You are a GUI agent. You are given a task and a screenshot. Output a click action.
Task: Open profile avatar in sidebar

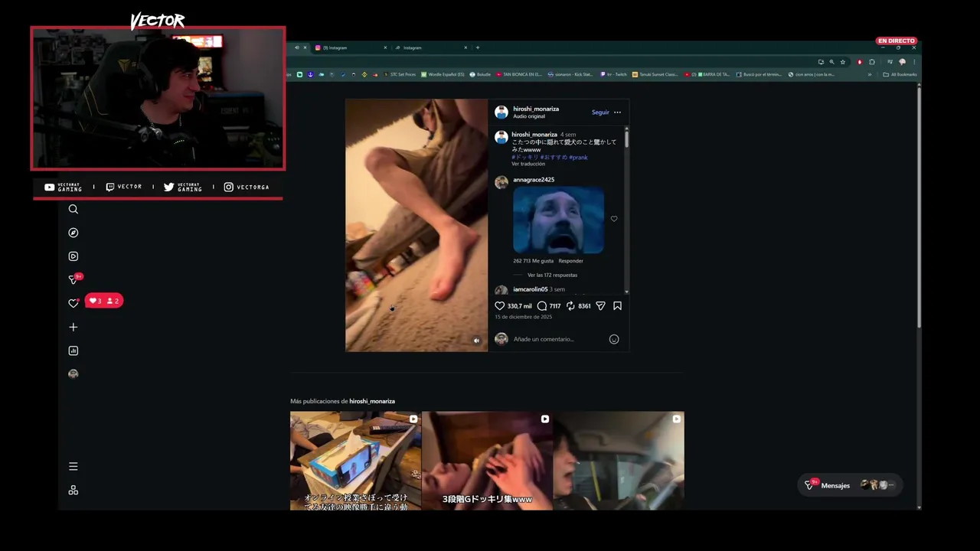73,373
